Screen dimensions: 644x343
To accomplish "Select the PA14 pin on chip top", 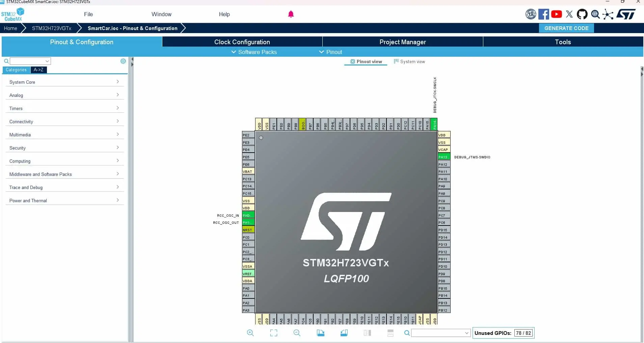I will click(x=434, y=124).
